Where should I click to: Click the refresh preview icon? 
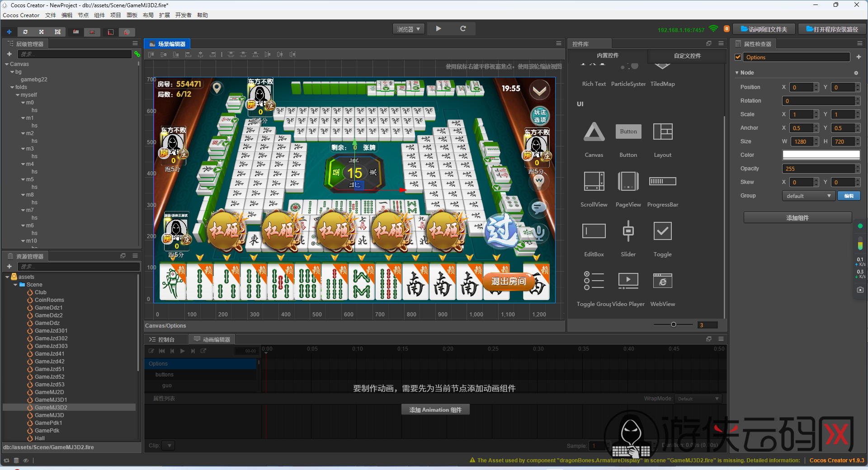click(x=463, y=28)
